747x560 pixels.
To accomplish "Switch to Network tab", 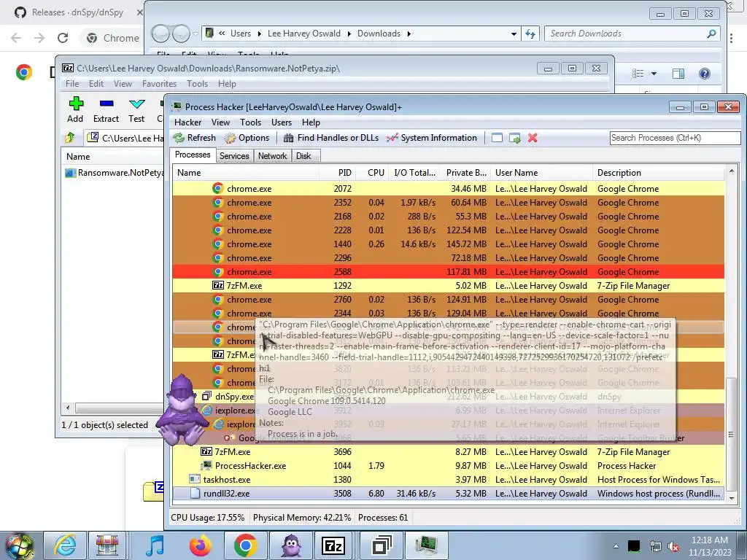I will click(273, 156).
